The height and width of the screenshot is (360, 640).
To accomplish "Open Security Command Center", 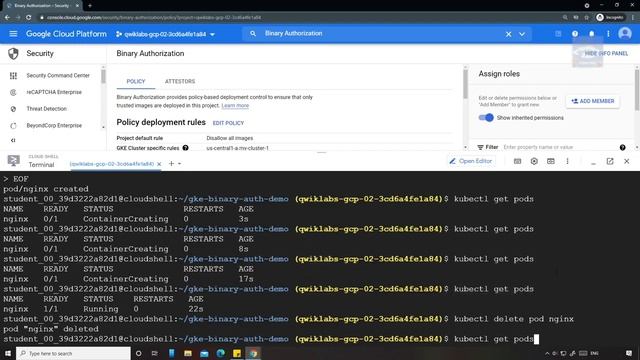I will [58, 76].
